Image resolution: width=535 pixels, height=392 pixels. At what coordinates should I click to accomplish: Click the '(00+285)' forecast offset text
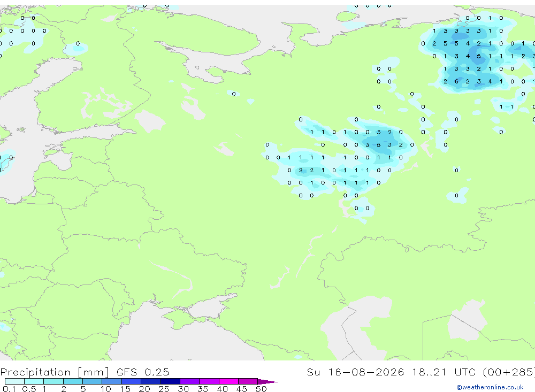pyautogui.click(x=509, y=372)
